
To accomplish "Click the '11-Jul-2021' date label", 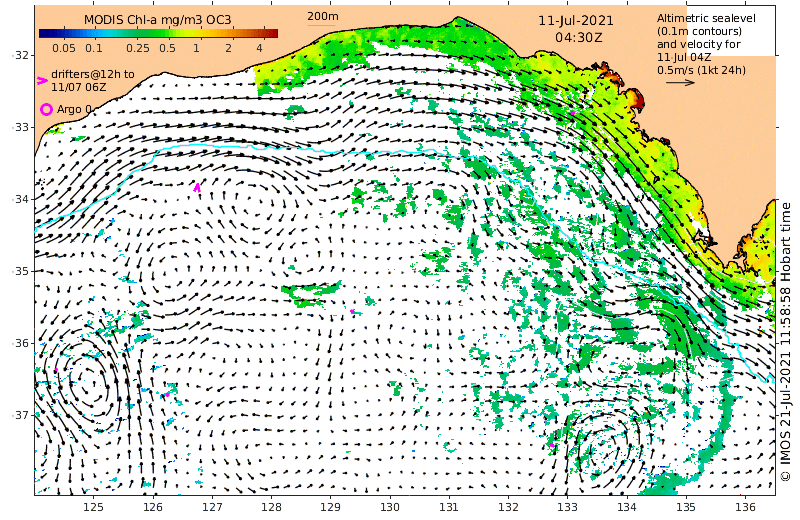I will coord(576,21).
